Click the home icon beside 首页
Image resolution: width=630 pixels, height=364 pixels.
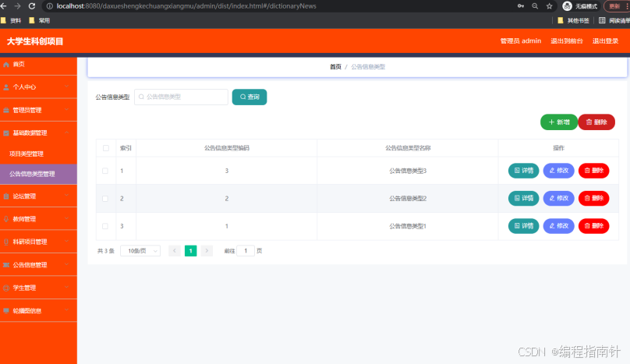pos(6,64)
